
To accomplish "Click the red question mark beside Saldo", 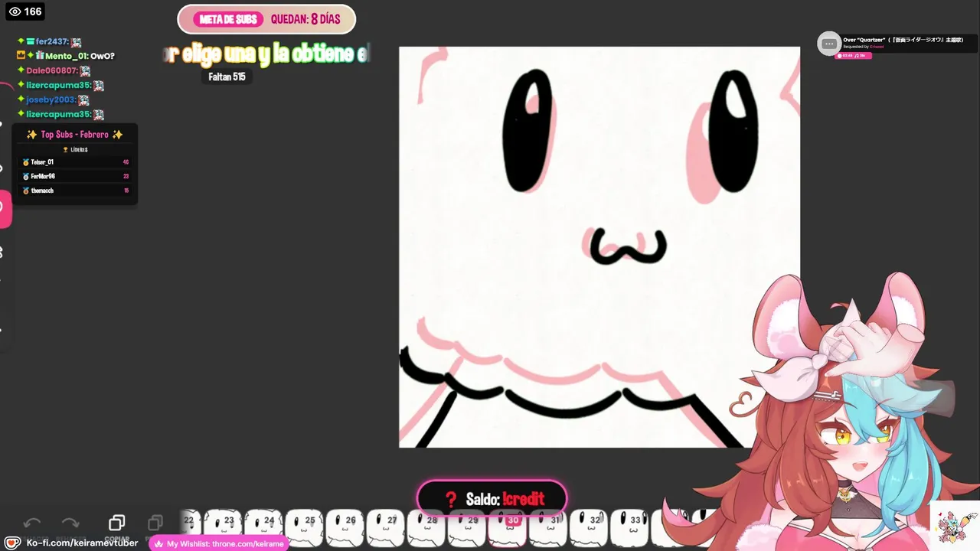I will [x=451, y=499].
